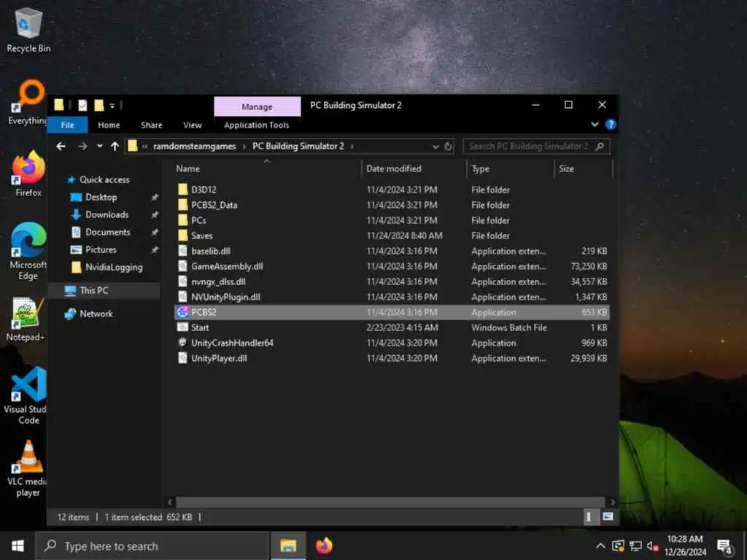
Task: Click the New folder quick access icon
Action: 99,105
